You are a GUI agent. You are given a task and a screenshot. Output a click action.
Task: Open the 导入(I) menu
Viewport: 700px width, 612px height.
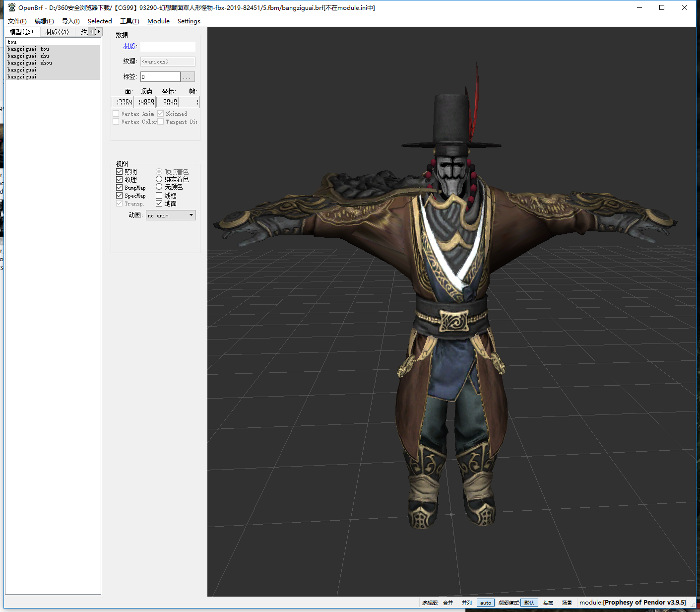[70, 21]
